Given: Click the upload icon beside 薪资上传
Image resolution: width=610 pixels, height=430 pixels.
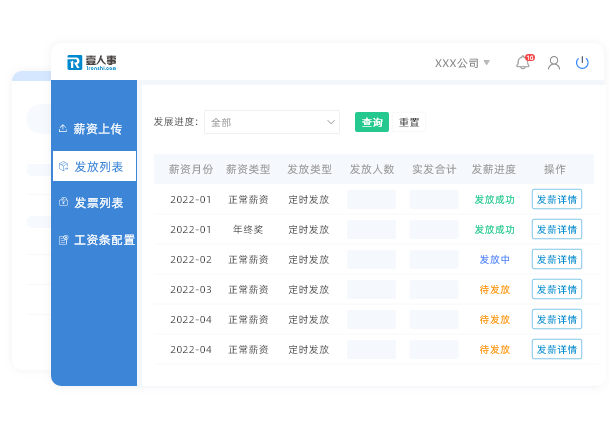Looking at the screenshot, I should [x=63, y=128].
